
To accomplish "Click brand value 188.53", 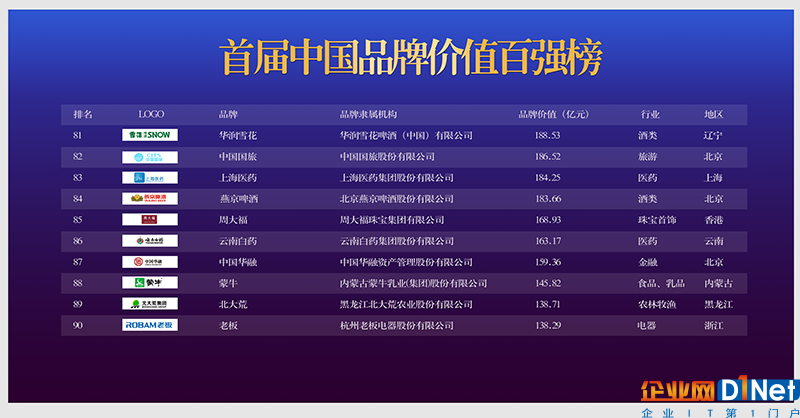I will point(547,135).
